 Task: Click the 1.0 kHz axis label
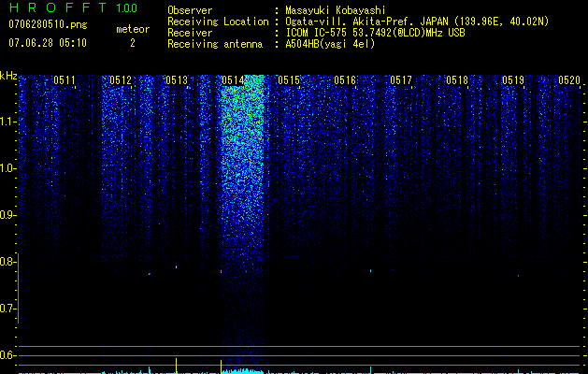pyautogui.click(x=7, y=168)
